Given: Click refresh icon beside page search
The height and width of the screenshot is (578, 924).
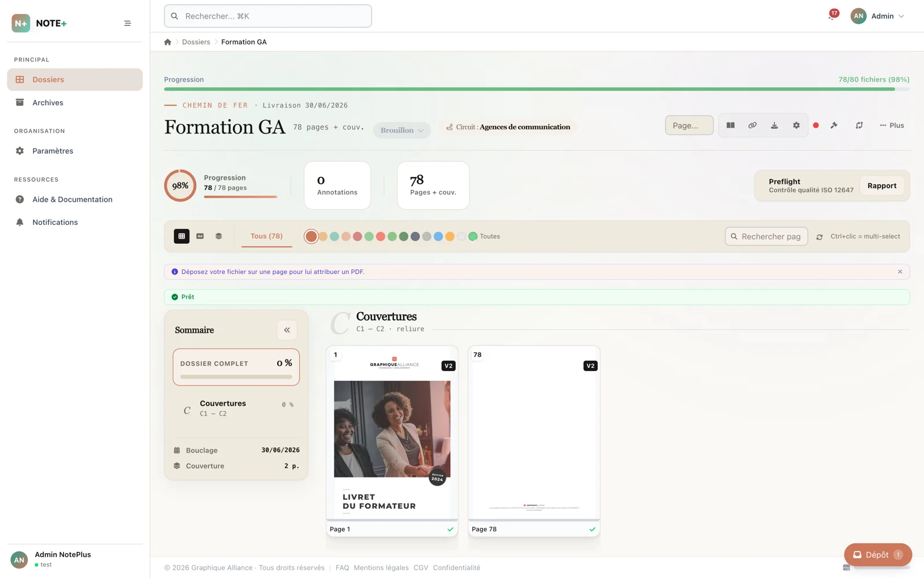Looking at the screenshot, I should [x=819, y=237].
